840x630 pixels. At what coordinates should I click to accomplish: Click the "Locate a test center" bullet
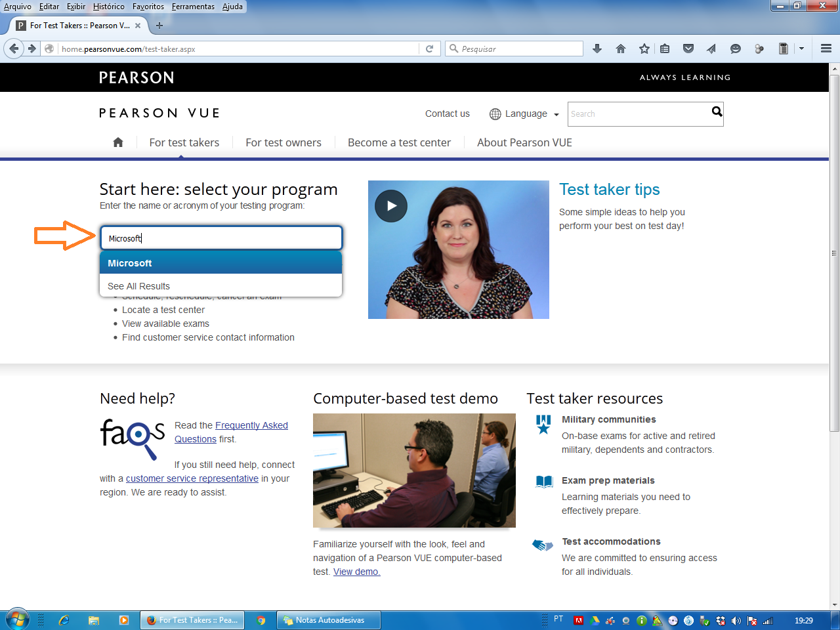pos(163,310)
